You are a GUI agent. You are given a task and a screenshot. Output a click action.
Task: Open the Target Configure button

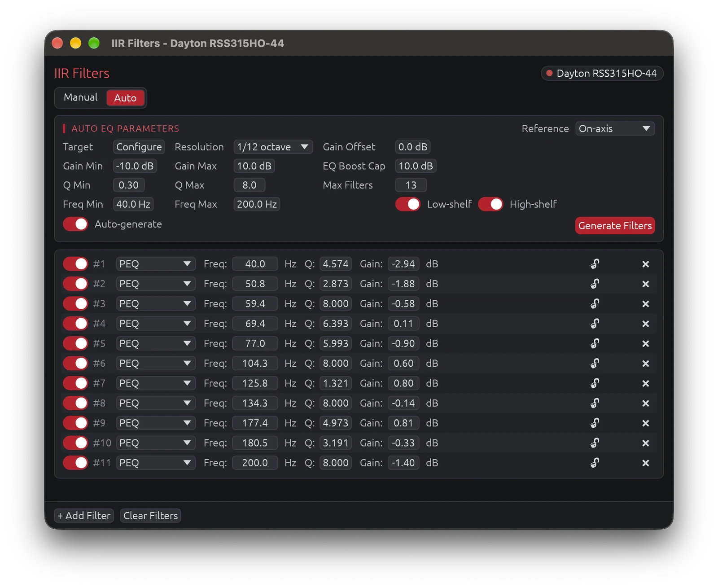[139, 147]
